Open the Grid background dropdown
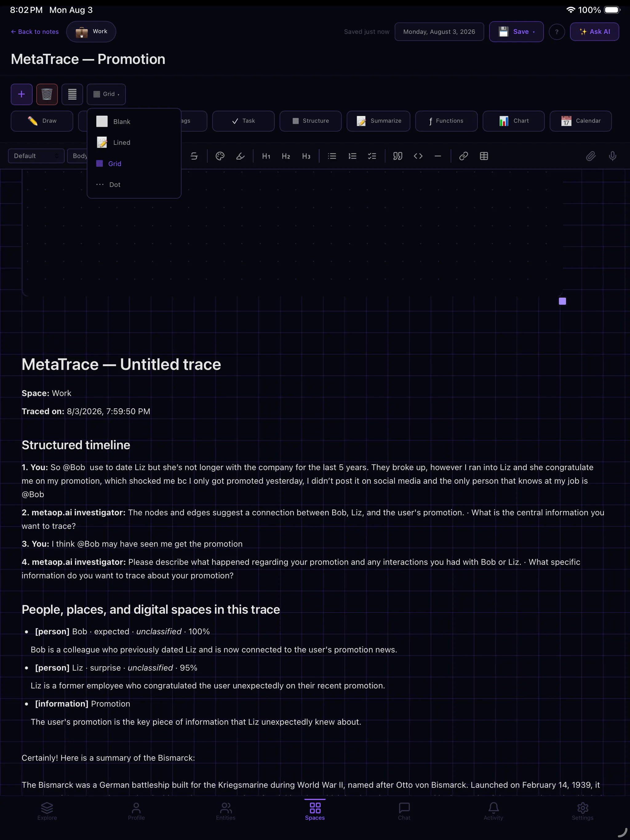Image resolution: width=630 pixels, height=840 pixels. click(x=106, y=94)
